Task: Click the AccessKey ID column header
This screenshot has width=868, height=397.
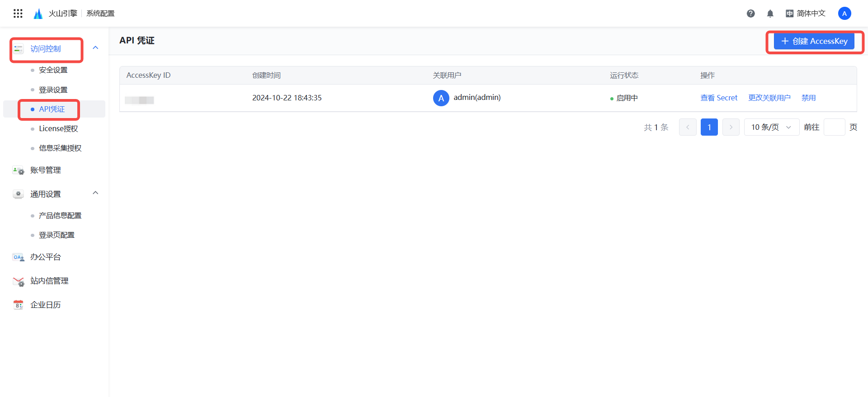Action: (x=148, y=76)
